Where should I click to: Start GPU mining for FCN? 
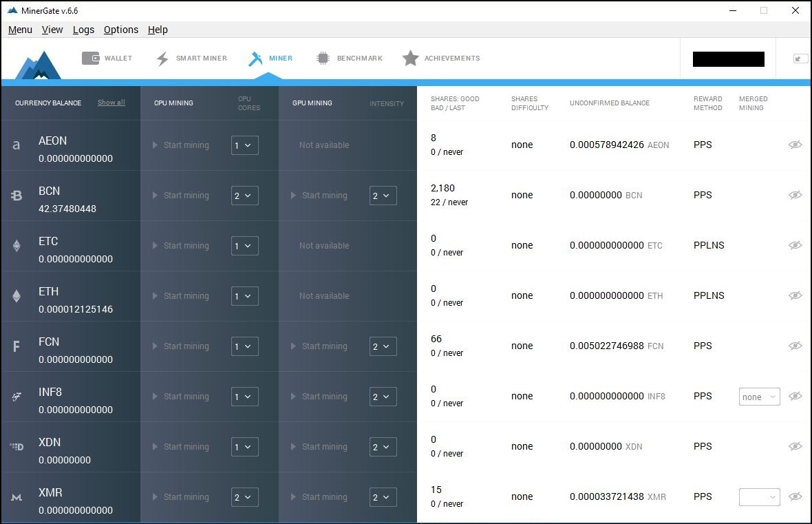click(319, 346)
